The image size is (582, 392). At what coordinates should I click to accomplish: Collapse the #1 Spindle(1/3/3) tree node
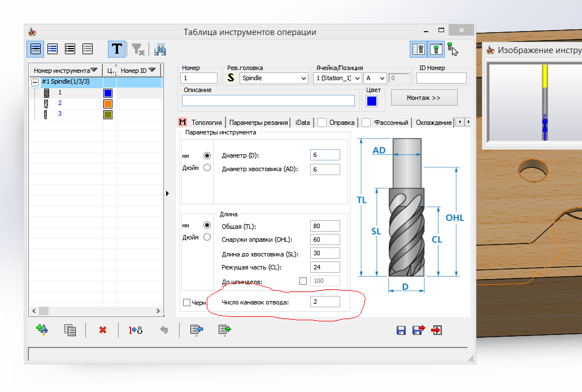[35, 82]
